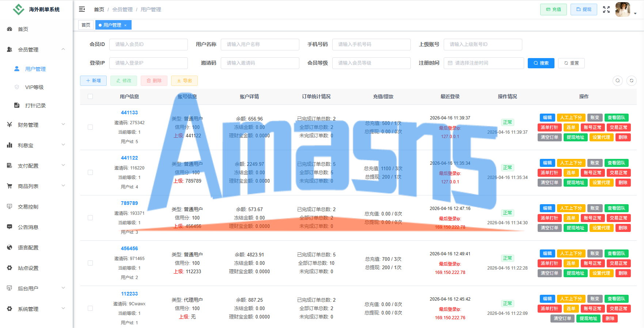Click the 新增 button
The width and height of the screenshot is (644, 328).
point(93,81)
